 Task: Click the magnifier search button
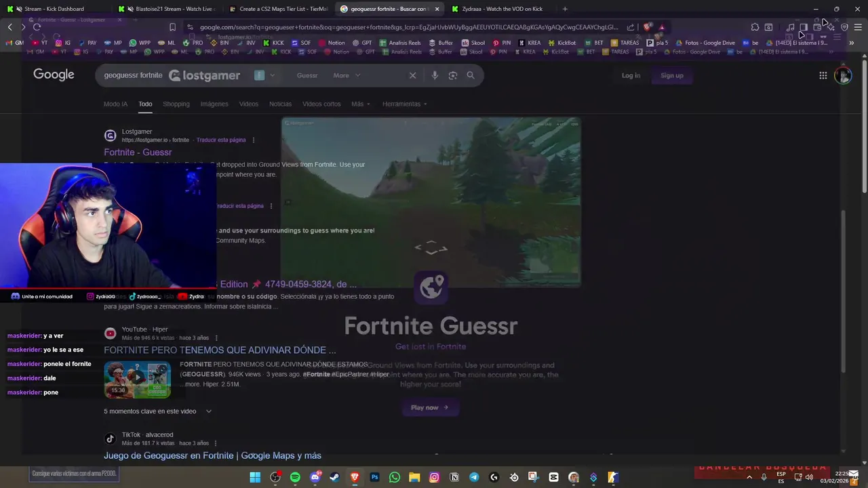(x=471, y=75)
